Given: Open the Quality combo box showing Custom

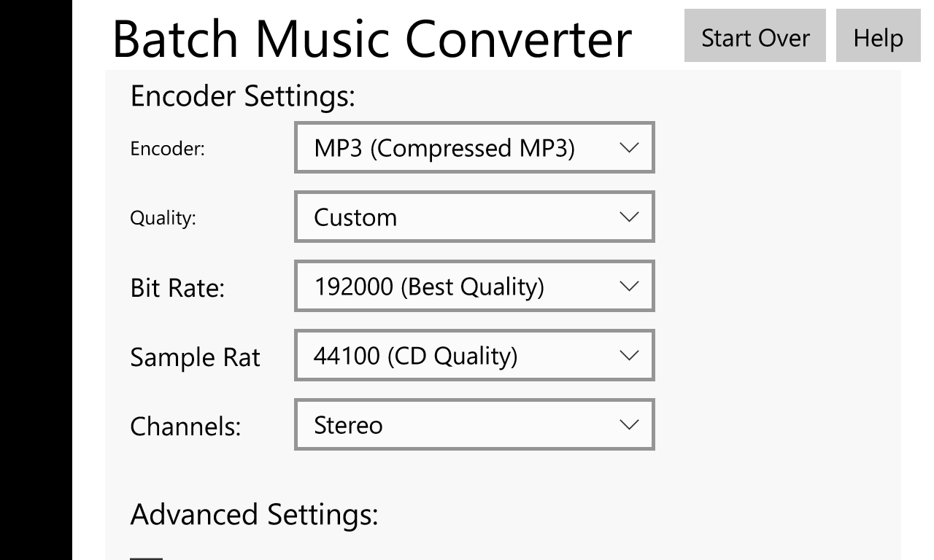Looking at the screenshot, I should [474, 217].
